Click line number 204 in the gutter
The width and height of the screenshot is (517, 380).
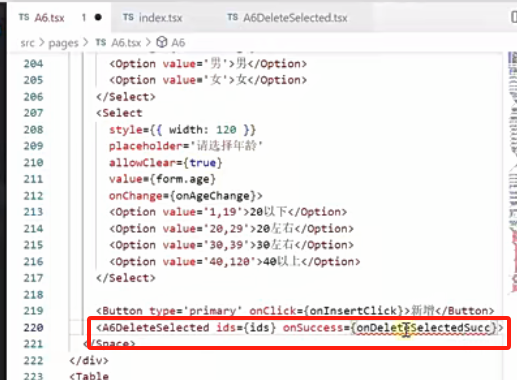click(x=33, y=63)
